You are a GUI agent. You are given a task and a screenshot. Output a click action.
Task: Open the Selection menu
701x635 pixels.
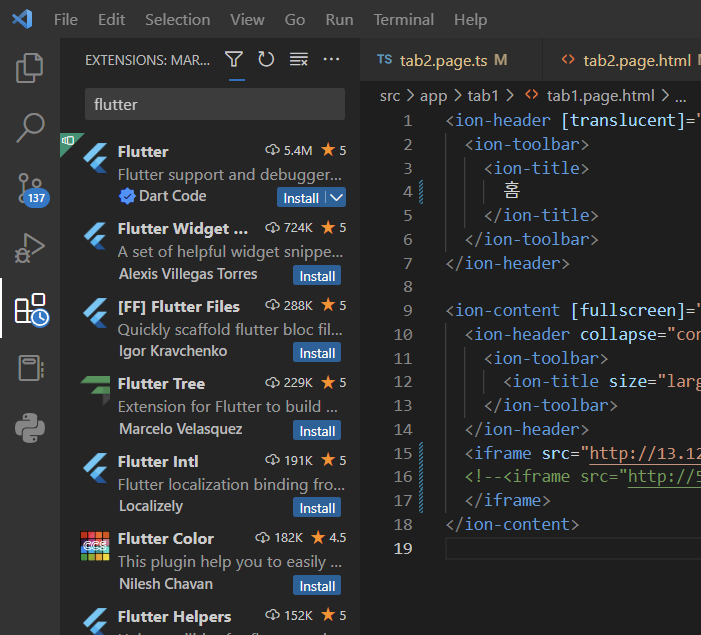(177, 20)
